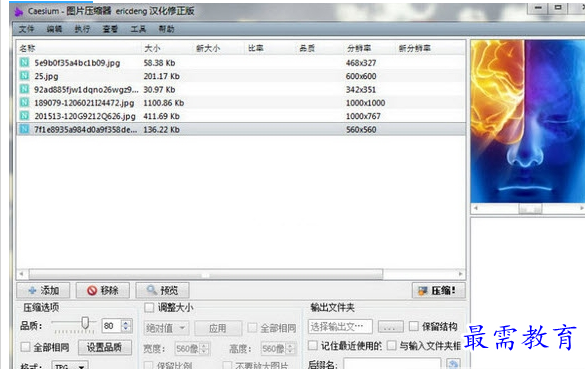Toggle the 与输入文件夹相同 checkbox
This screenshot has height=369, width=585.
391,345
